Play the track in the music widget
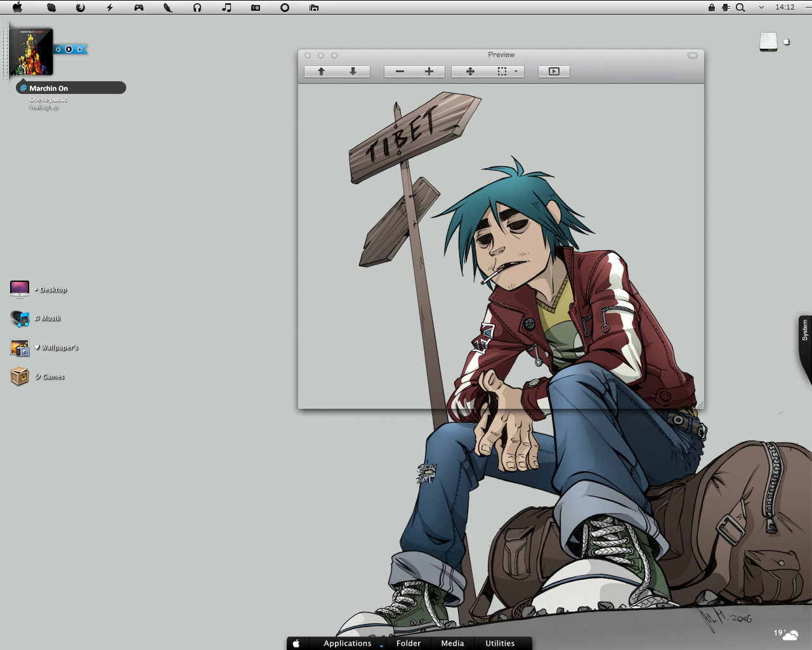Viewport: 812px width, 650px height. tap(69, 50)
